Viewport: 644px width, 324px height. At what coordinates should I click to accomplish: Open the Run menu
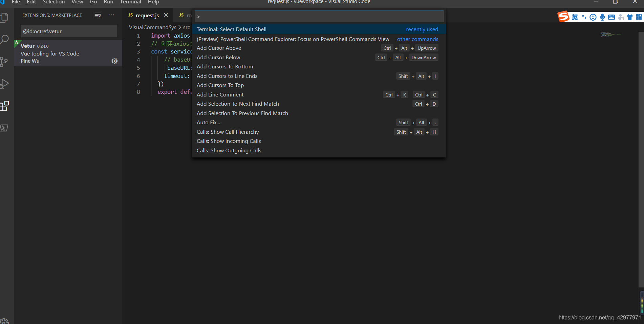[108, 2]
